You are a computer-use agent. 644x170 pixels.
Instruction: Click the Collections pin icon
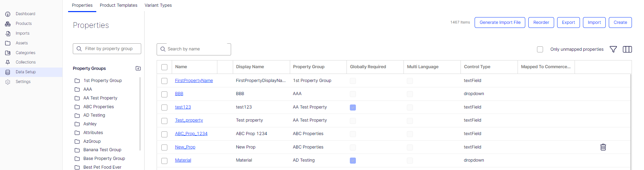(x=8, y=62)
